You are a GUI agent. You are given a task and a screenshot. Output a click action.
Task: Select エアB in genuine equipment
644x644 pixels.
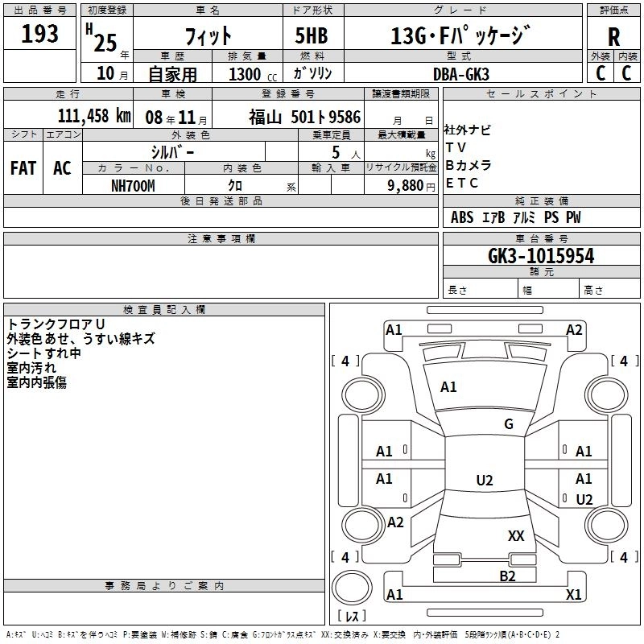[493, 217]
